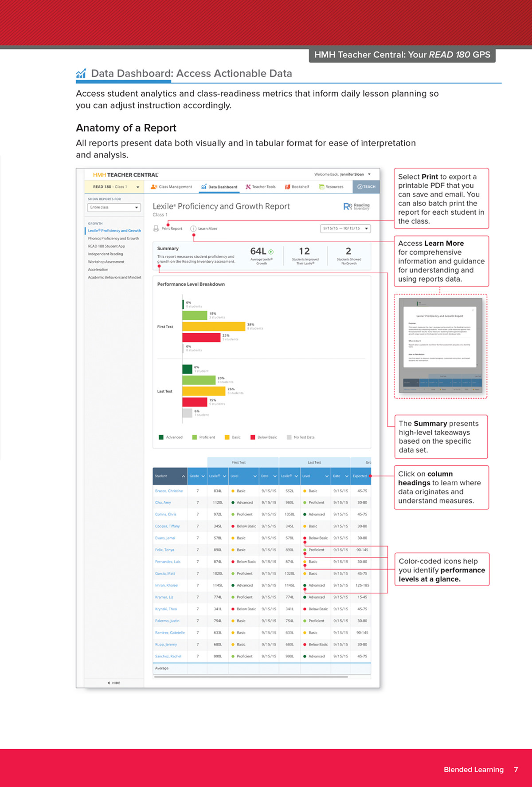Image resolution: width=532 pixels, height=787 pixels.
Task: Click the Bookshelf icon
Action: 287,187
